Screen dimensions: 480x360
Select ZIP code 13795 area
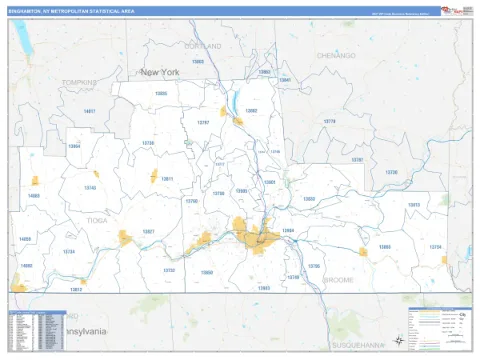[x=314, y=266]
